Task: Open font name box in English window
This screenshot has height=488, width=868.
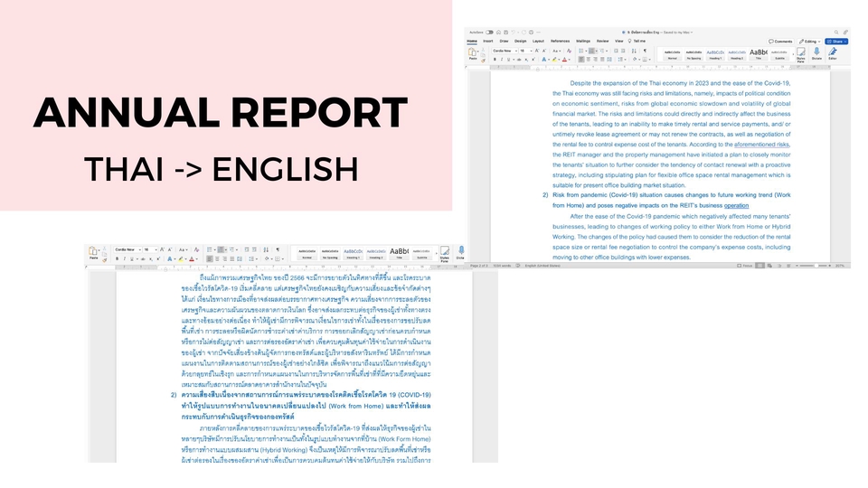Action: click(505, 51)
